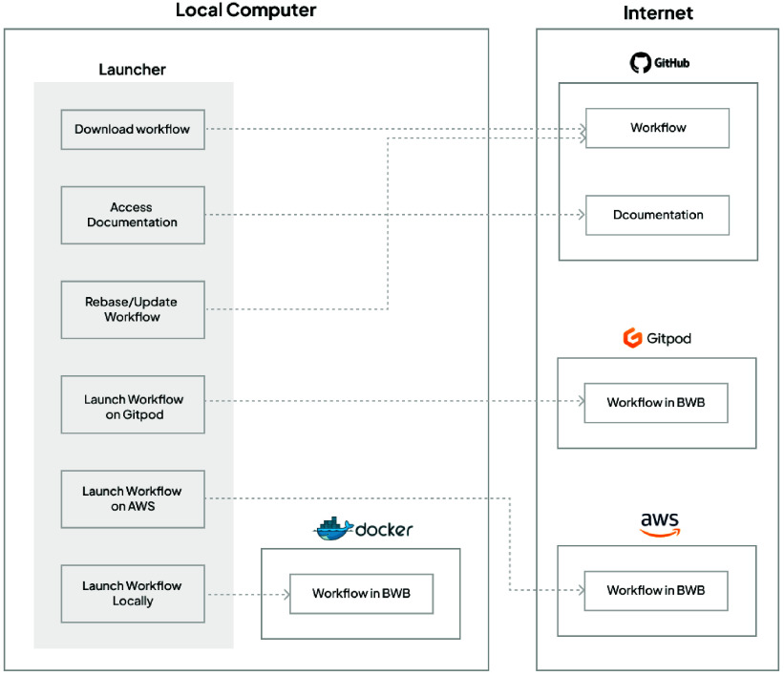Select the Workflow box under GitHub
This screenshot has height=697, width=784.
coord(657,128)
